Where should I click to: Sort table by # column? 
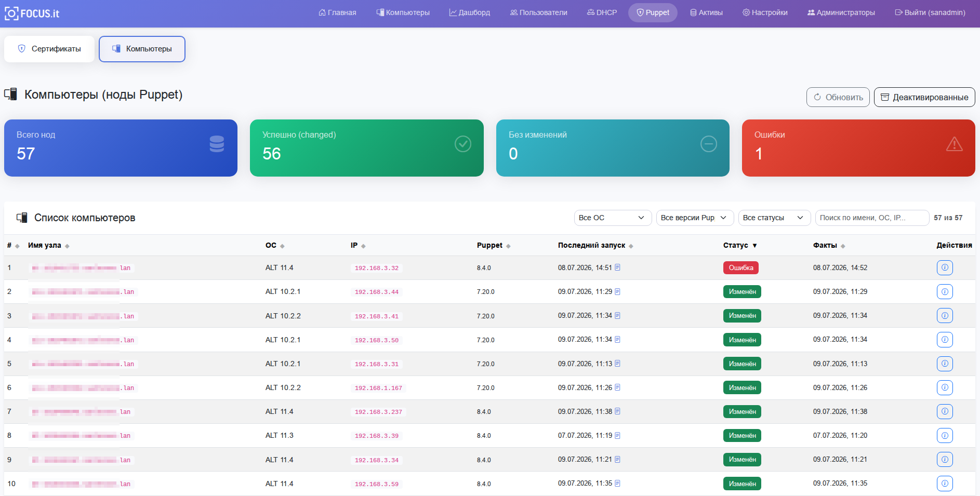tap(13, 245)
